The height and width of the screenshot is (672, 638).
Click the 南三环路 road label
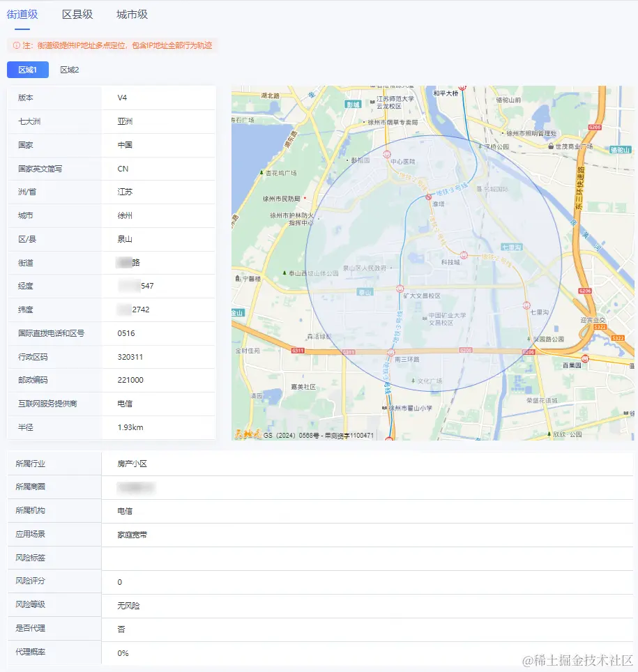[x=407, y=359]
